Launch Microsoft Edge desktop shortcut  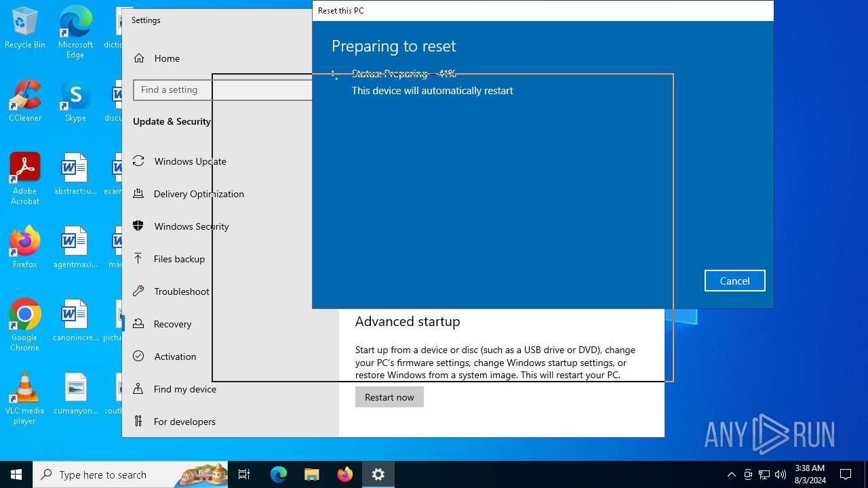75,33
